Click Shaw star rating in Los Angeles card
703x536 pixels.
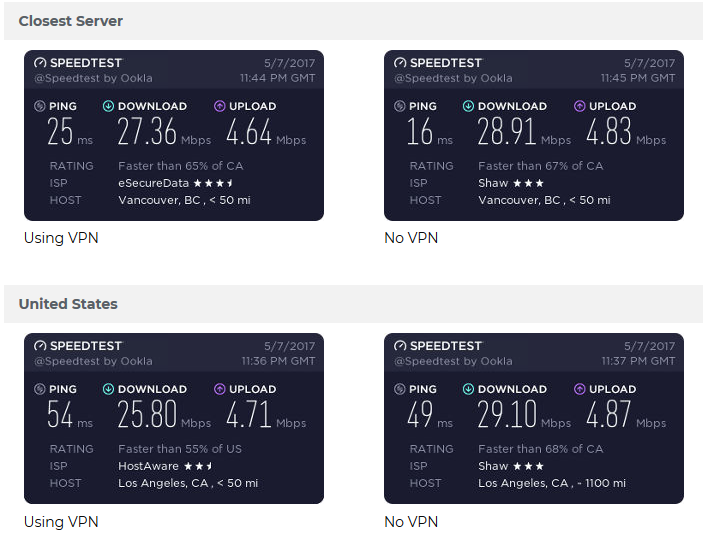tap(528, 466)
